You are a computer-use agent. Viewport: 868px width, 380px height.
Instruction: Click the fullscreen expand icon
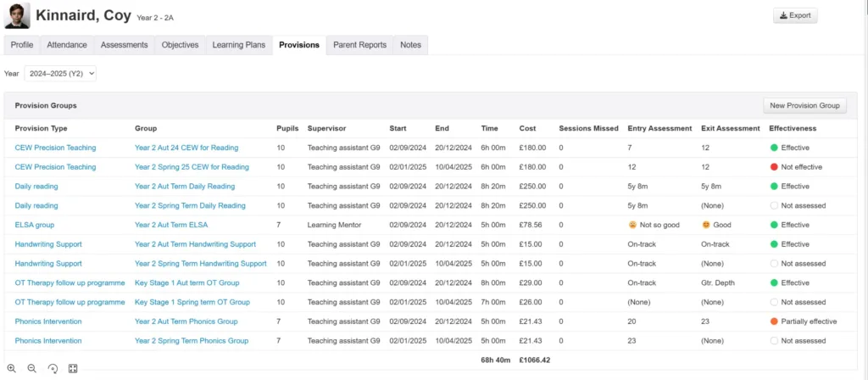pos(73,368)
